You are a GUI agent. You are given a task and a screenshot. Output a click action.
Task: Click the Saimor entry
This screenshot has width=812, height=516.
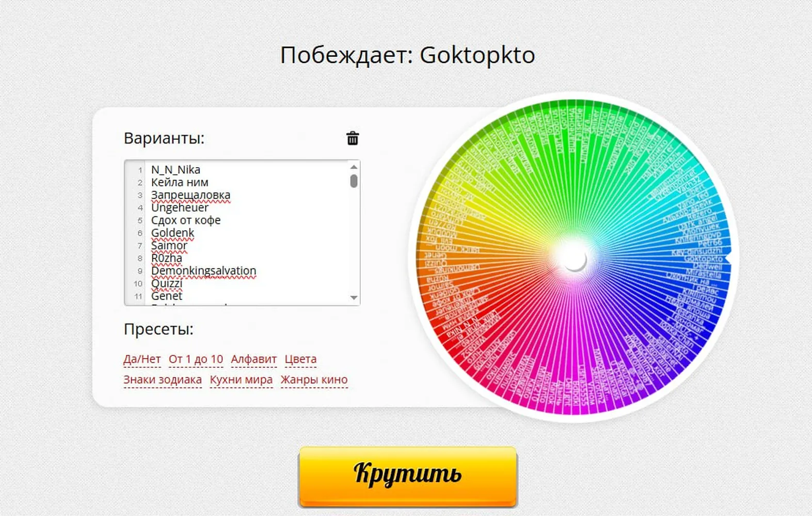click(169, 246)
